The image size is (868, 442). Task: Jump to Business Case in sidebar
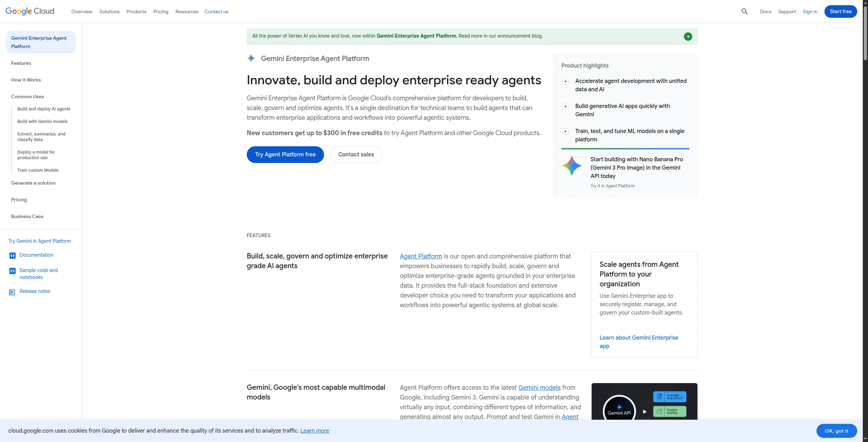coord(27,216)
